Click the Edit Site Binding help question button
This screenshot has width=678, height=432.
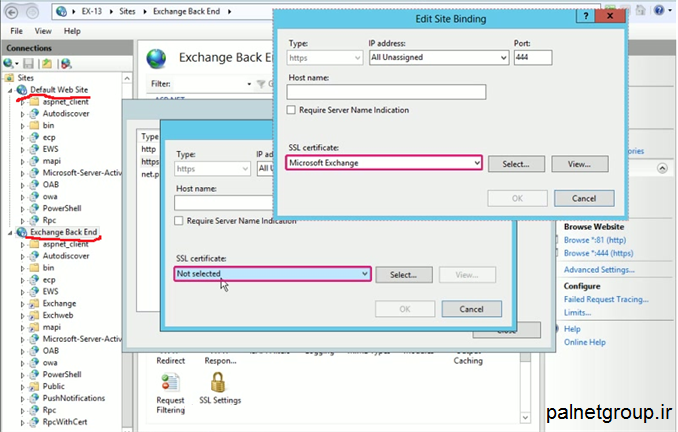click(585, 16)
